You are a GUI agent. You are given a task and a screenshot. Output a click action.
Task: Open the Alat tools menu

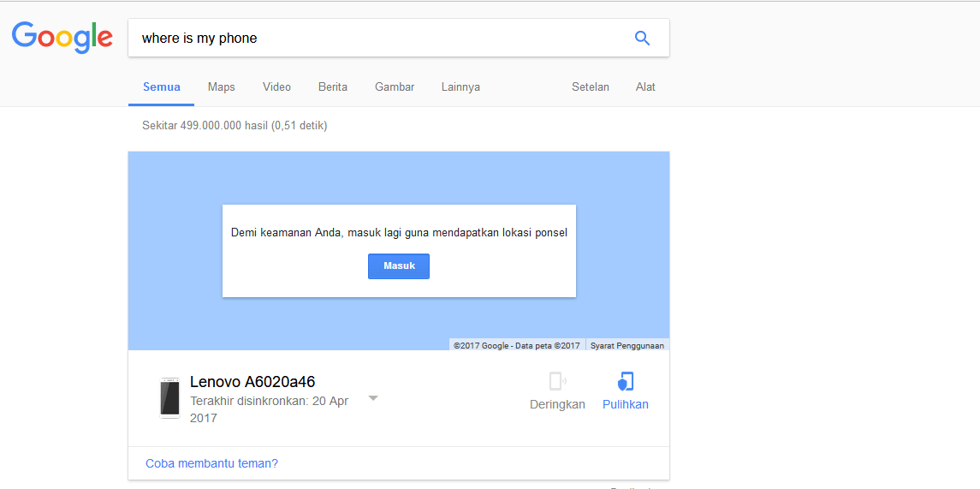click(645, 86)
